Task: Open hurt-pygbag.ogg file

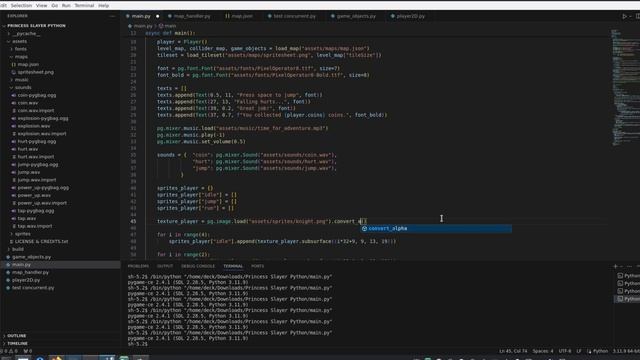Action: 37,141
